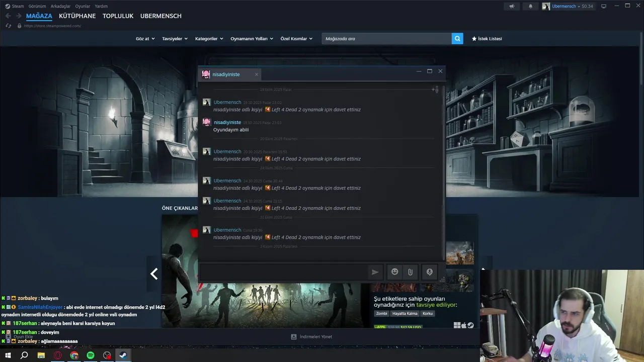This screenshot has height=362, width=644.
Task: Open File Explorer from the taskbar
Action: 41,355
